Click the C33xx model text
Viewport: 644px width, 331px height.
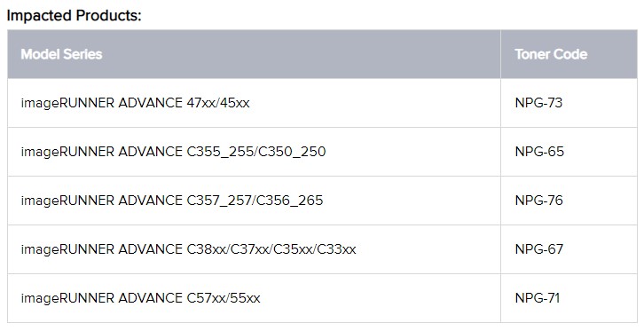point(336,249)
